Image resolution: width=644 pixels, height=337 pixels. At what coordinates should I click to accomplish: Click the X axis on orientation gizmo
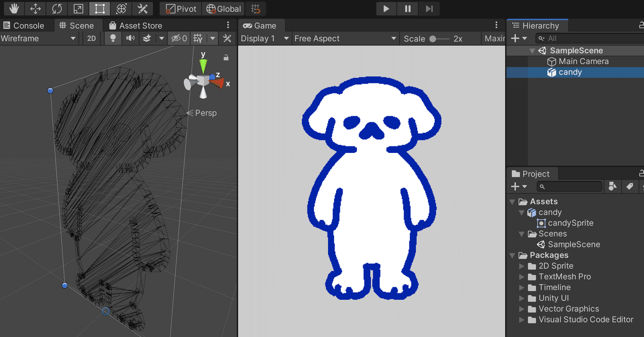218,83
